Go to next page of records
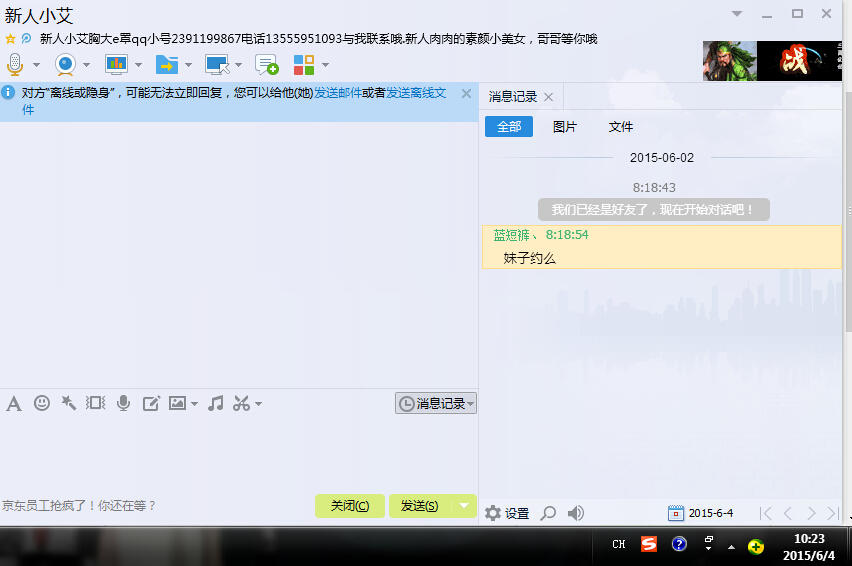Screen dimensions: 852x566 (811, 513)
